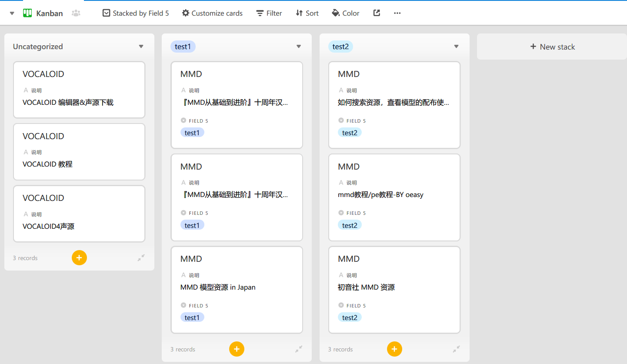Add a New stack
Image resolution: width=627 pixels, height=364 pixels.
tap(552, 47)
